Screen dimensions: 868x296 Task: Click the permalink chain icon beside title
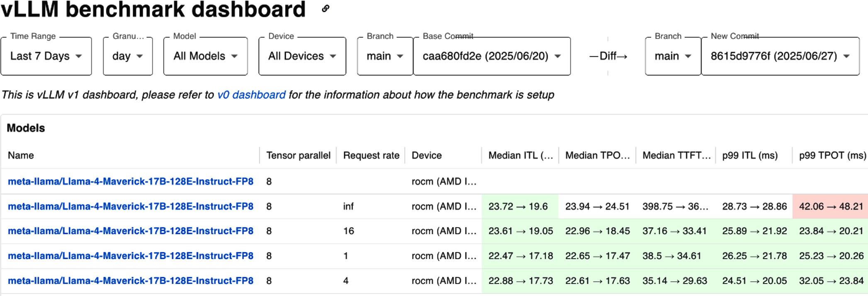pyautogui.click(x=326, y=8)
